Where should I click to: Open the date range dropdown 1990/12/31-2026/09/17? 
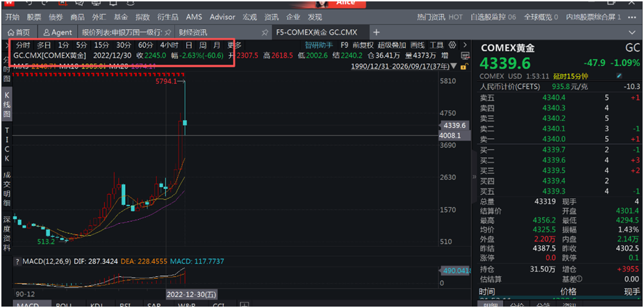(404, 66)
